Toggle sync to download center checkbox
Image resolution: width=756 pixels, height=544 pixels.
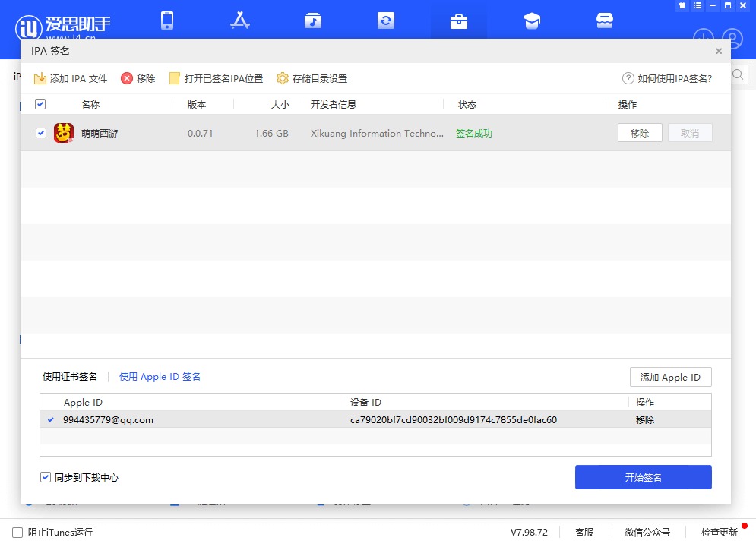coord(46,477)
